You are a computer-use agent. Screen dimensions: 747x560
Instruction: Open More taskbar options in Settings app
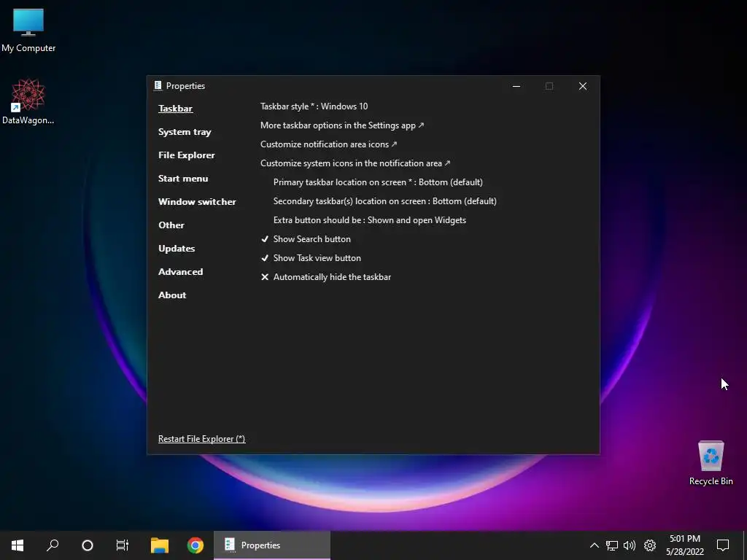click(x=342, y=125)
